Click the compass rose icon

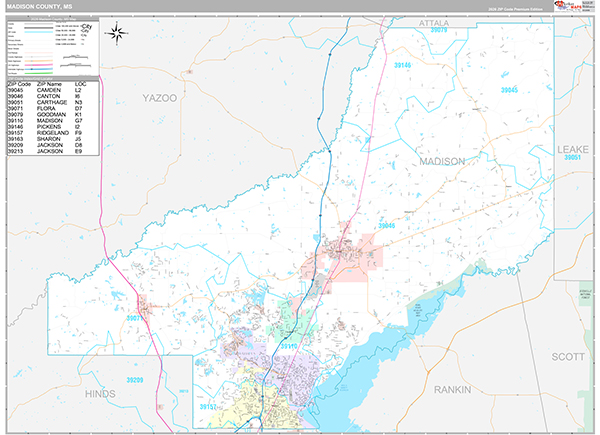pos(118,34)
